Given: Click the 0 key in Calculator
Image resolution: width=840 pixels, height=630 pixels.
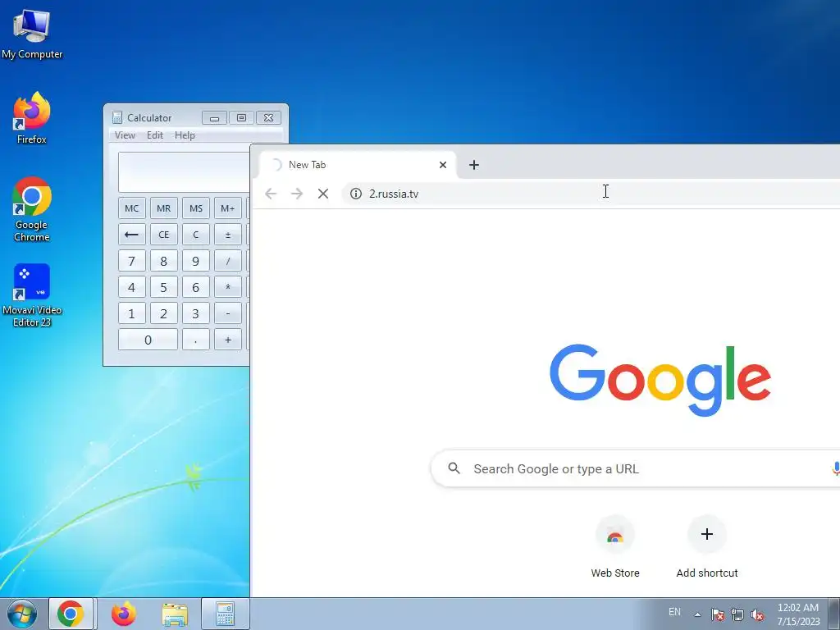Looking at the screenshot, I should coord(148,340).
